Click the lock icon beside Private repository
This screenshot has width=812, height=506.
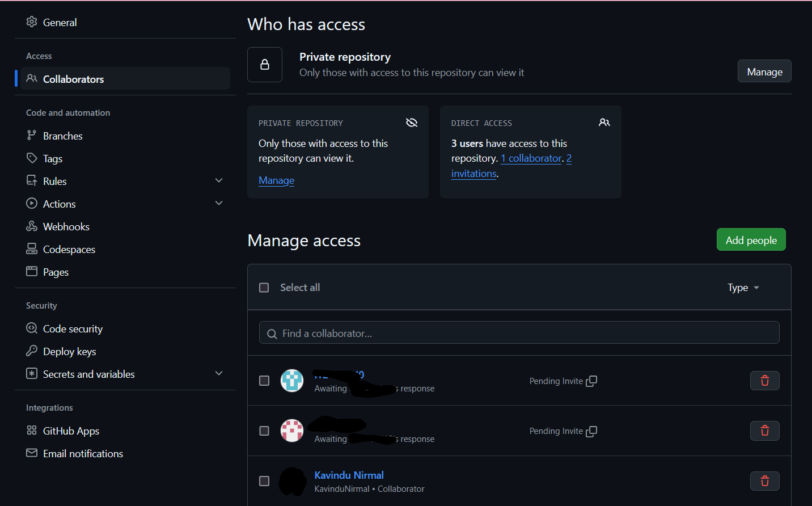click(265, 65)
